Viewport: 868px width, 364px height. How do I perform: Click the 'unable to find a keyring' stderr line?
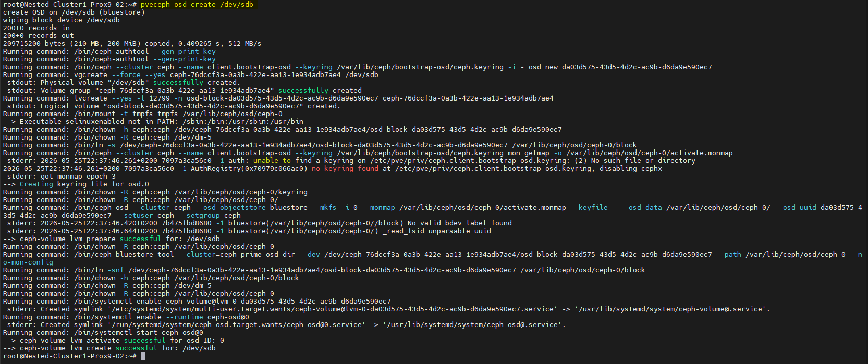(x=351, y=160)
